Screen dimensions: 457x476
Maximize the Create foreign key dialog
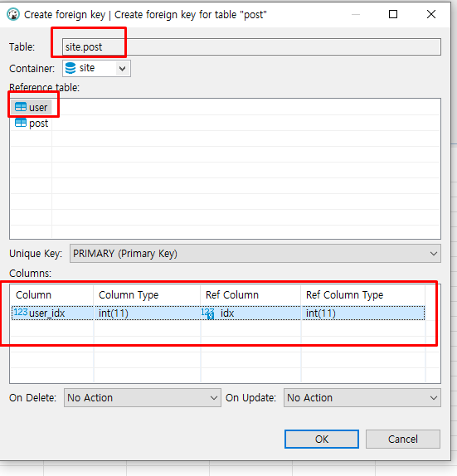(393, 14)
